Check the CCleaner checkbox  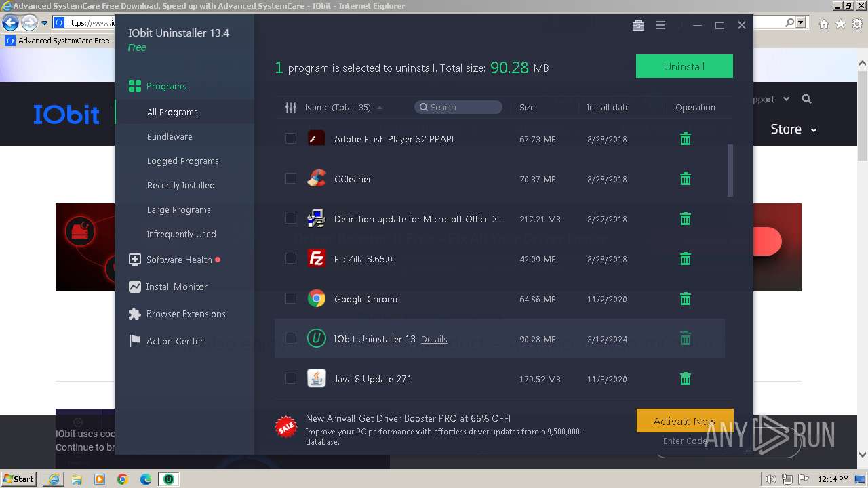pyautogui.click(x=291, y=178)
